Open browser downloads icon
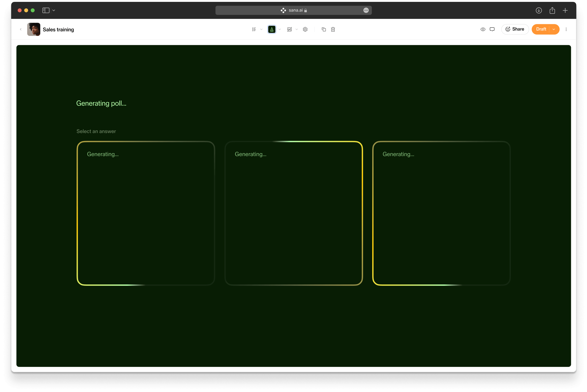Screen dimensions: 587x392 [539, 10]
